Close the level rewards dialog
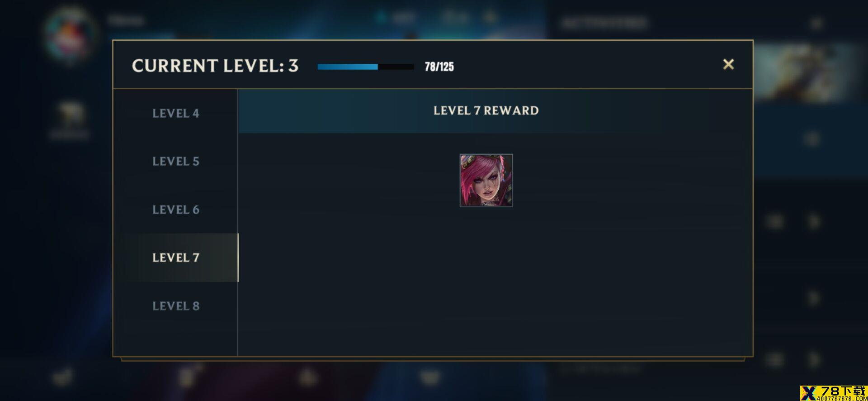The width and height of the screenshot is (868, 401). point(728,64)
